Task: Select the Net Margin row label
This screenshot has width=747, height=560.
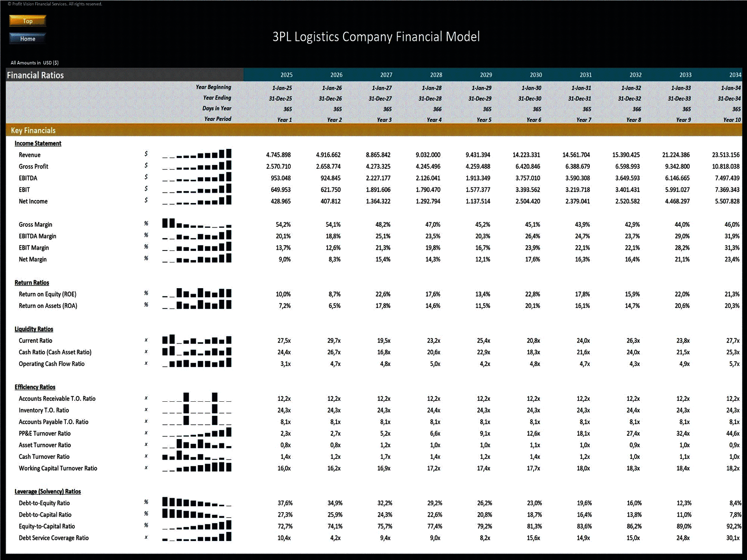Action: [x=33, y=259]
